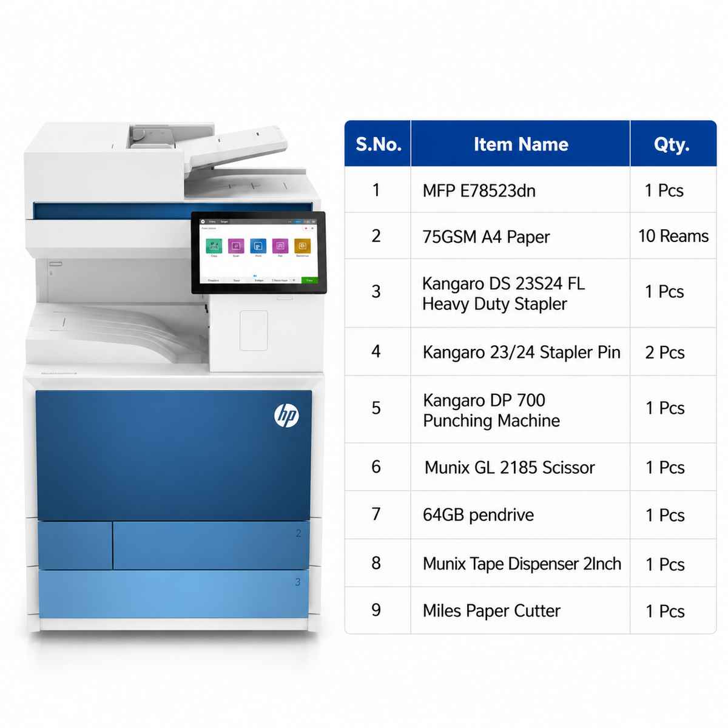Click the '2 Pcs' quantity cell
728x728 pixels.
pyautogui.click(x=673, y=352)
